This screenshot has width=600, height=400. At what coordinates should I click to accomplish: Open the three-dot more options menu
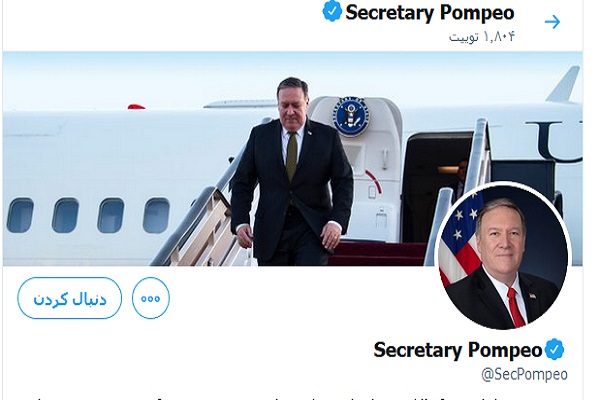pyautogui.click(x=151, y=298)
